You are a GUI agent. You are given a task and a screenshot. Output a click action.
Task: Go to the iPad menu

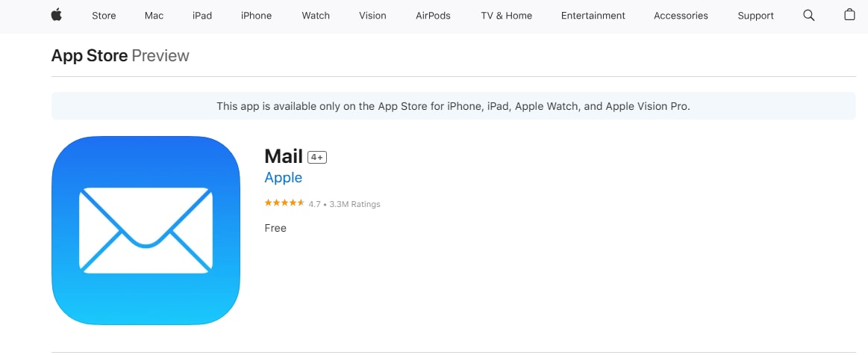[202, 16]
